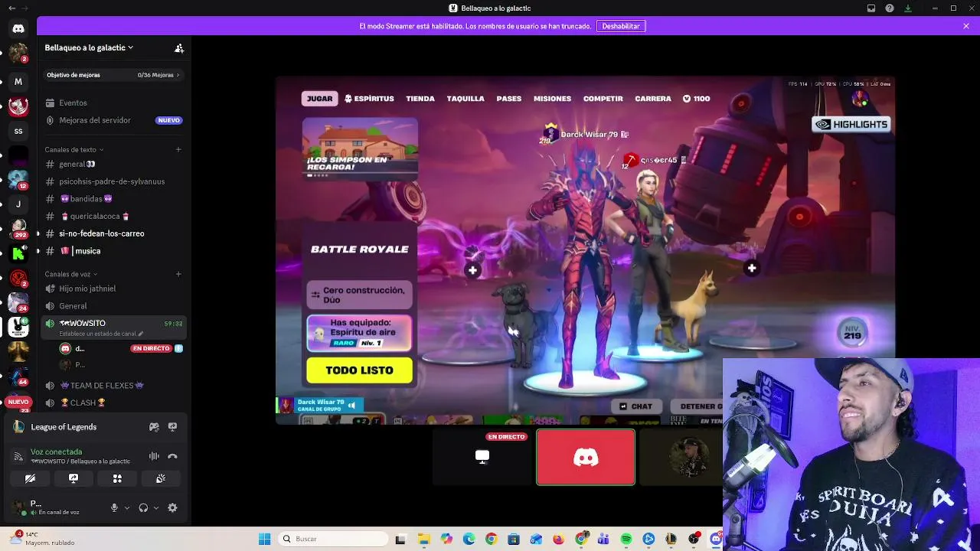Join Hijo mio jathniel voice channel

coord(114,289)
